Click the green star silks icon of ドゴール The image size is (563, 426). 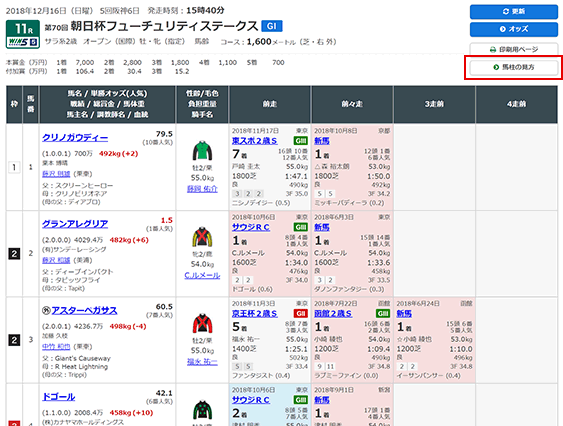(202, 409)
